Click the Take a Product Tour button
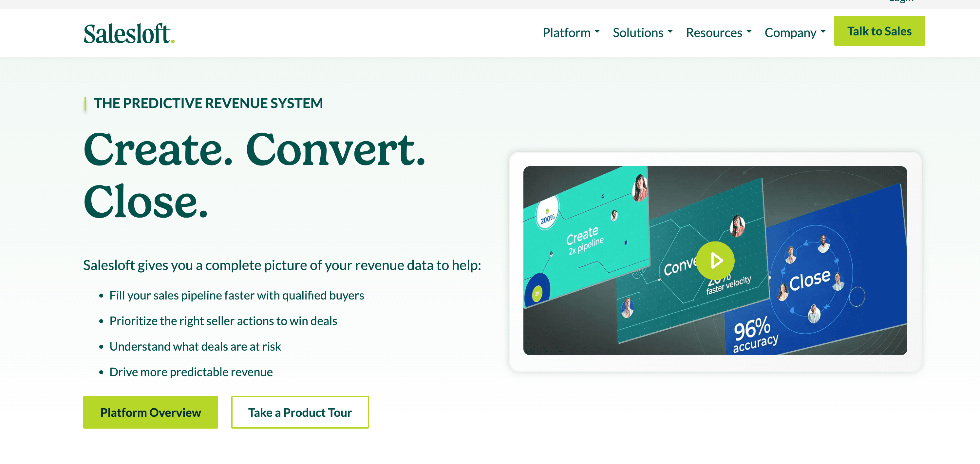The width and height of the screenshot is (980, 464). coord(300,412)
